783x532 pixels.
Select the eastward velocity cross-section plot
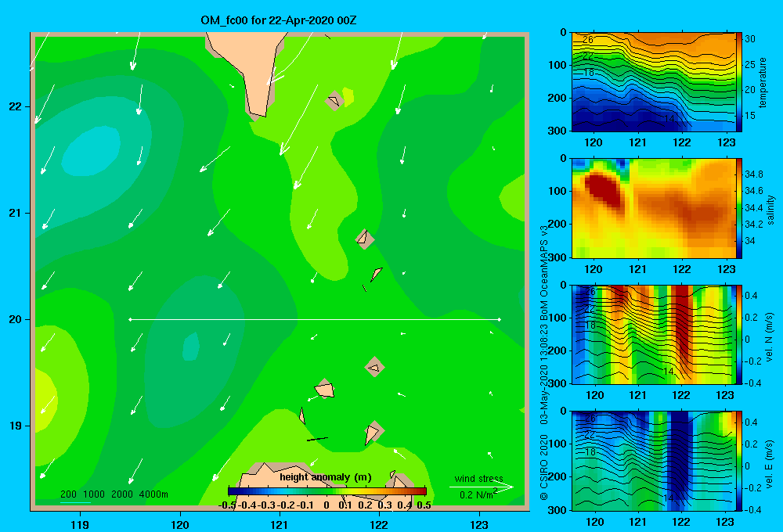pos(653,461)
